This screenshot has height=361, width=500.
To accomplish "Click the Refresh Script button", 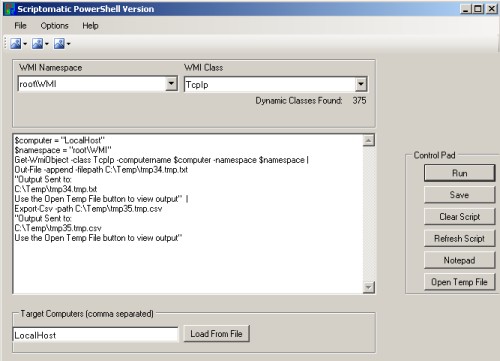I will coord(459,239).
